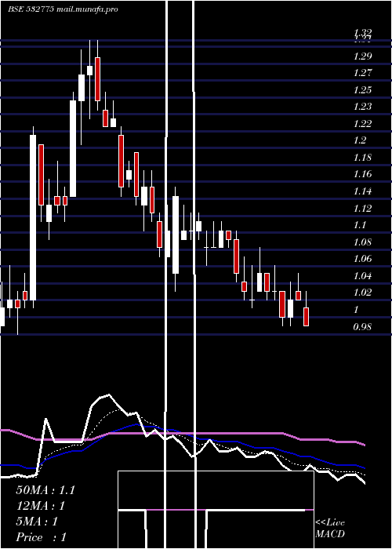Viewport: 392px width, 549px height.
Task: Click the 1.08 price axis label
Action: tap(362, 242)
